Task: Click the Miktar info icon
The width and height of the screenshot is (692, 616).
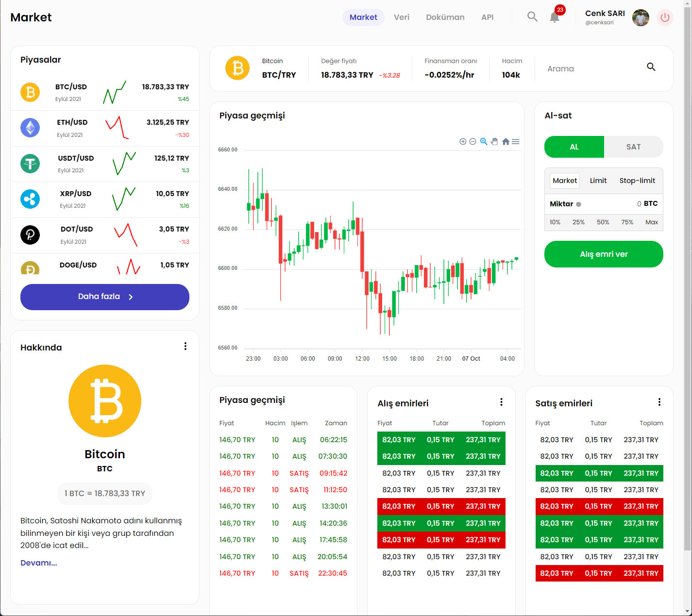Action: (x=578, y=204)
